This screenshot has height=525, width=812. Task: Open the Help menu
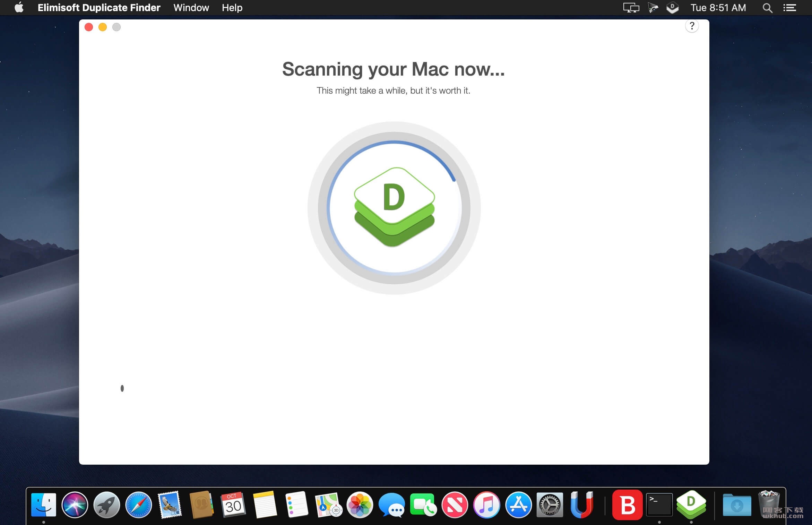[x=232, y=7]
